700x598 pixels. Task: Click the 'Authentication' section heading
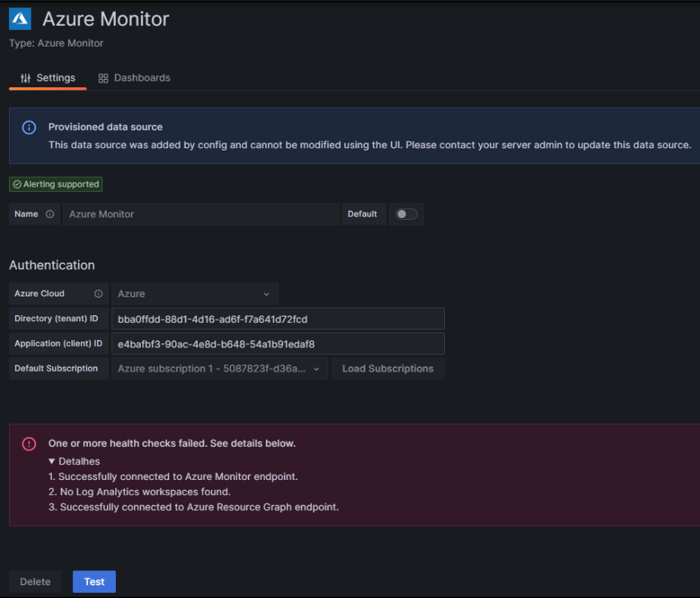pos(52,265)
